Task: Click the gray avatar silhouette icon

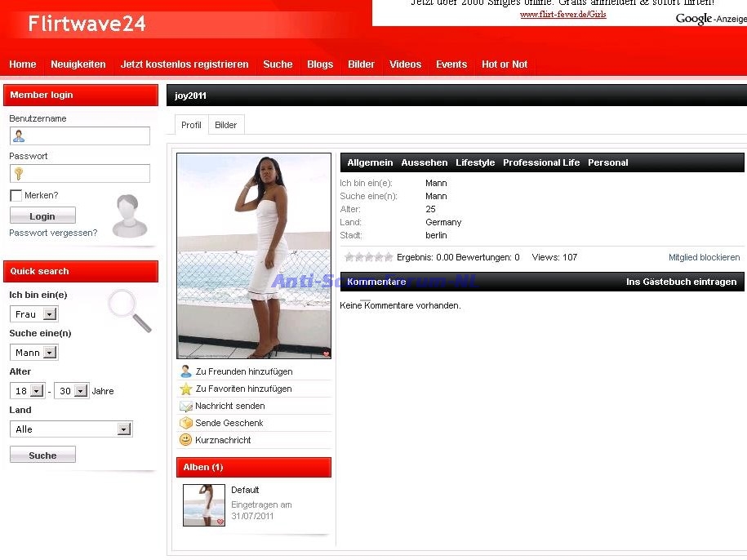Action: (x=130, y=216)
